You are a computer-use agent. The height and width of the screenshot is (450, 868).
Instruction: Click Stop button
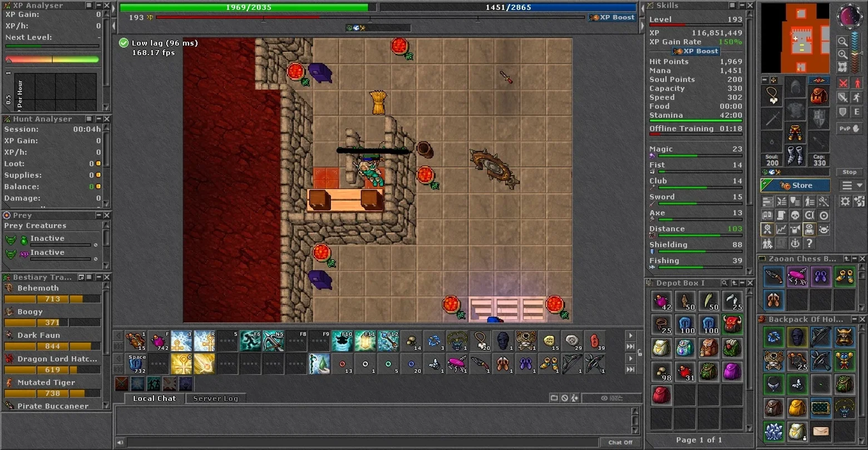tap(850, 172)
